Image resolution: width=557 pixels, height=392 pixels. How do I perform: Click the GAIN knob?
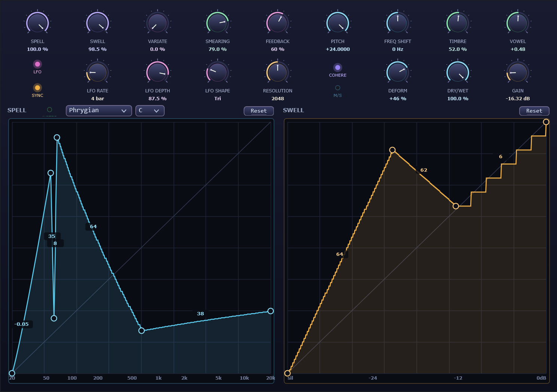pos(518,72)
